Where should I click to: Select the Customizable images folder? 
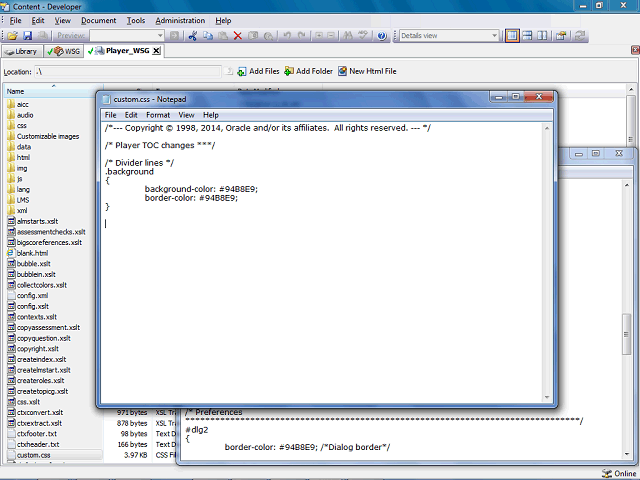48,136
